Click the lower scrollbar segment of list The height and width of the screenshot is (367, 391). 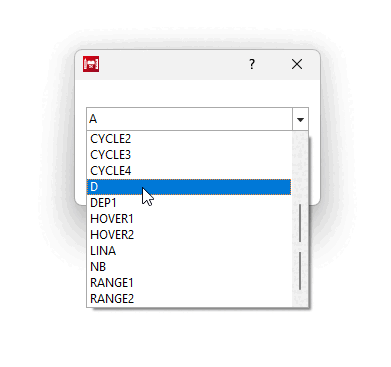pos(300,271)
